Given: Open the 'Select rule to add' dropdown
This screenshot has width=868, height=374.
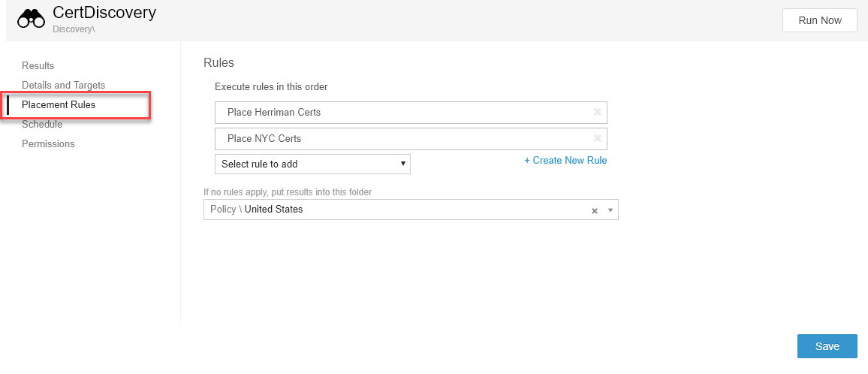Looking at the screenshot, I should (x=312, y=164).
